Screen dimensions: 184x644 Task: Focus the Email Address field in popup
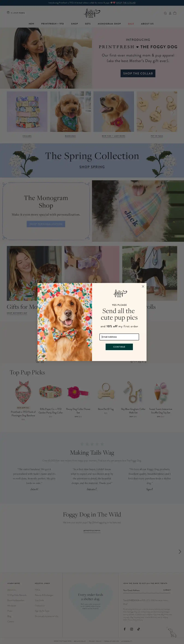point(119,337)
